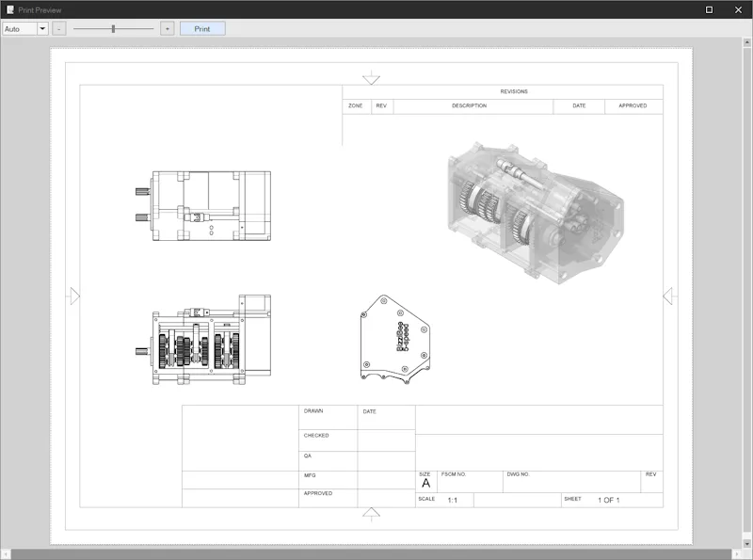Click the REVISIONS heading text
This screenshot has width=753, height=560.
(514, 91)
